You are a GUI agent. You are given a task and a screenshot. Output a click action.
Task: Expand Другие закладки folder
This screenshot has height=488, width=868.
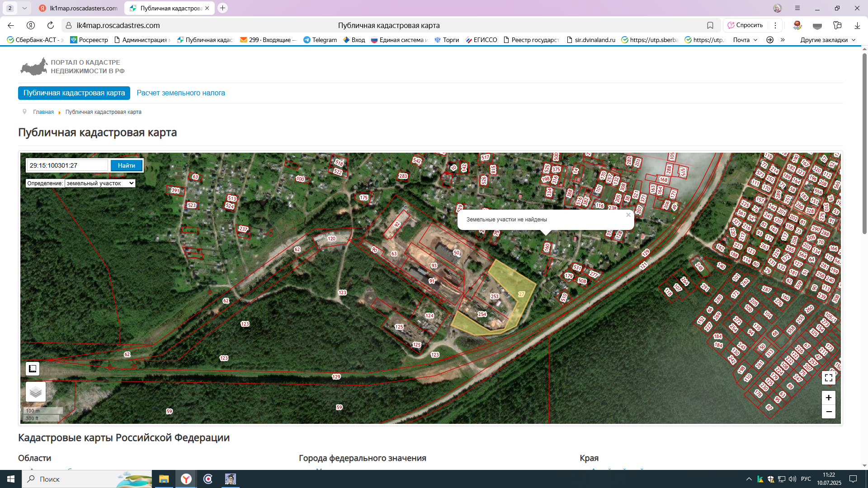pyautogui.click(x=828, y=40)
